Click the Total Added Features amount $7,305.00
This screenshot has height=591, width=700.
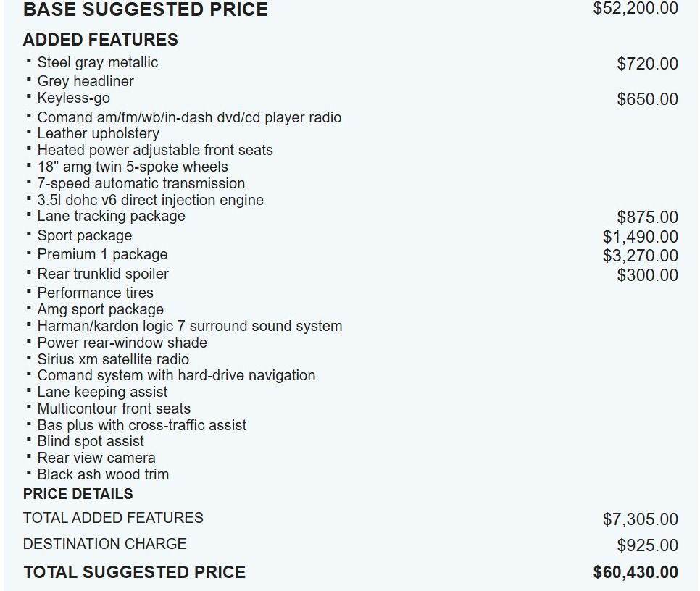(x=640, y=519)
